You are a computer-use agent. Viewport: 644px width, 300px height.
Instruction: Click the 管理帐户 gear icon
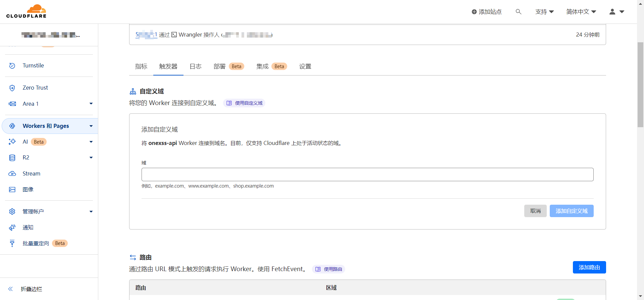coord(12,211)
